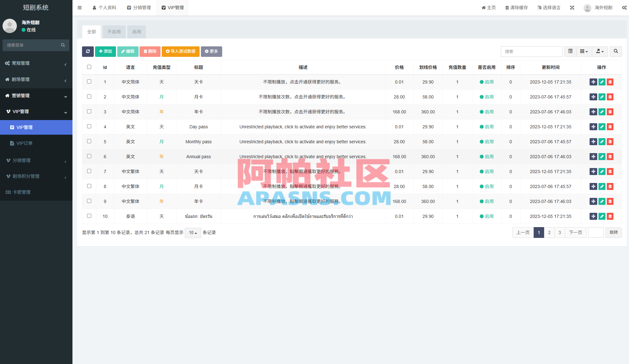Image resolution: width=629 pixels, height=364 pixels.
Task: Go to page 3 in pagination
Action: coord(559,233)
